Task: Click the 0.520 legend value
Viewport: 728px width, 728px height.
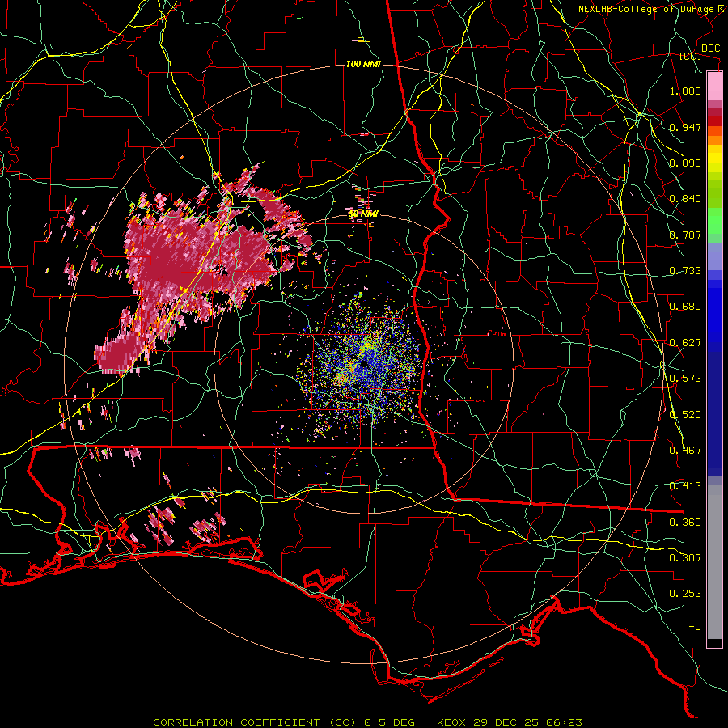Action: coord(685,415)
